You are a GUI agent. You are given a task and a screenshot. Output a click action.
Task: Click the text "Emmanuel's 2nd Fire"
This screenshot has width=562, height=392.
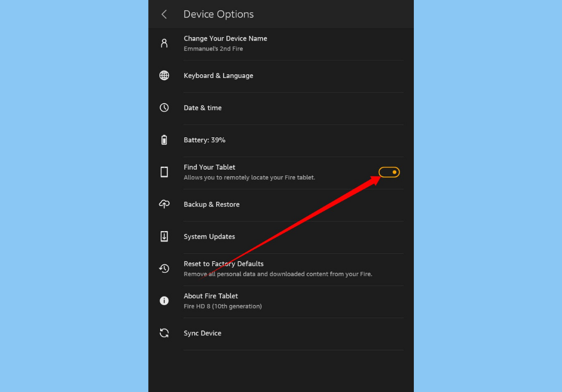pyautogui.click(x=213, y=49)
